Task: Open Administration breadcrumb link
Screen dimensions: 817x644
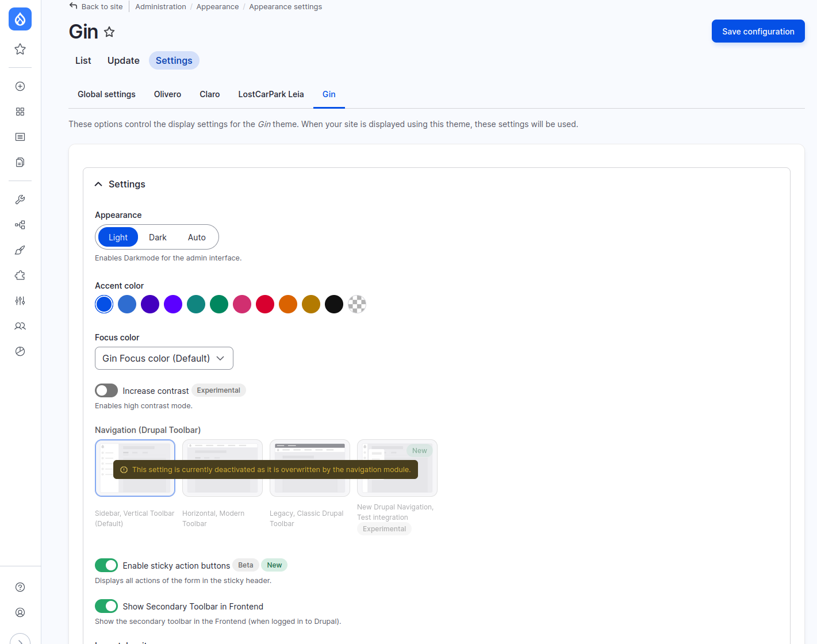Action: [x=161, y=6]
